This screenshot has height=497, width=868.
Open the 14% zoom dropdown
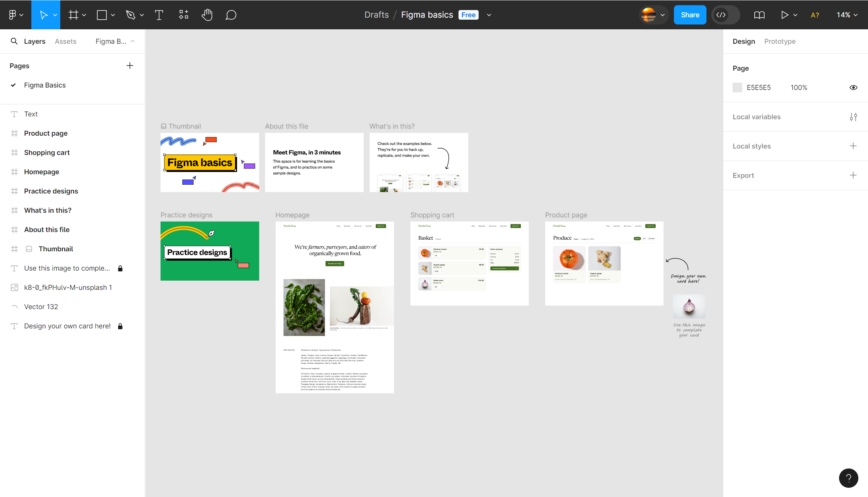coord(847,15)
